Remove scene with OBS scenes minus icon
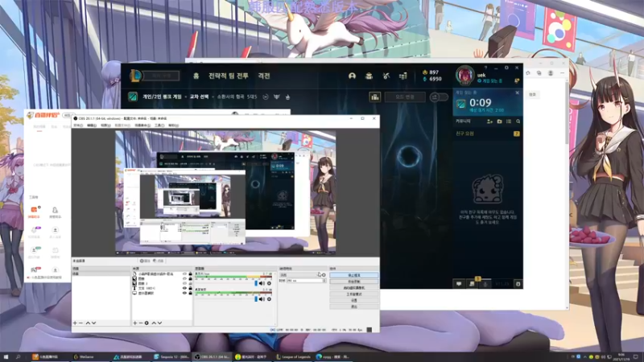Screen dimensions: 644x362 81,323
